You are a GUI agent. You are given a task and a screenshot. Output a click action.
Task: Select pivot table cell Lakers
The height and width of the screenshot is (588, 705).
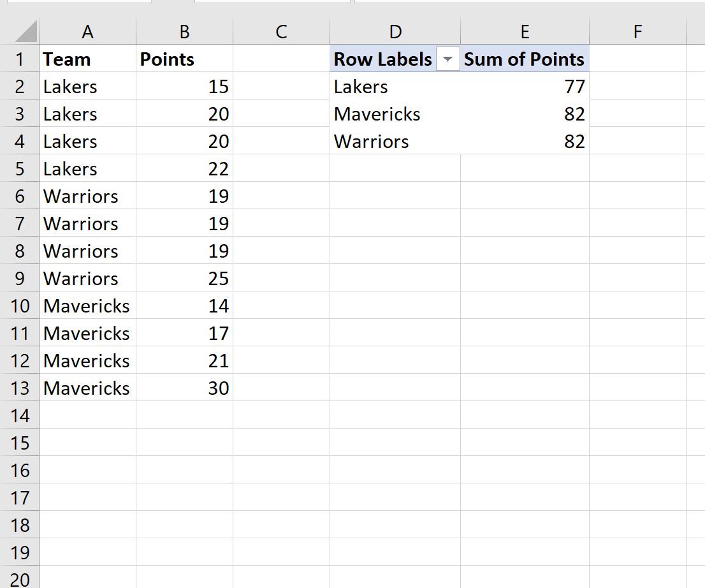click(x=395, y=86)
